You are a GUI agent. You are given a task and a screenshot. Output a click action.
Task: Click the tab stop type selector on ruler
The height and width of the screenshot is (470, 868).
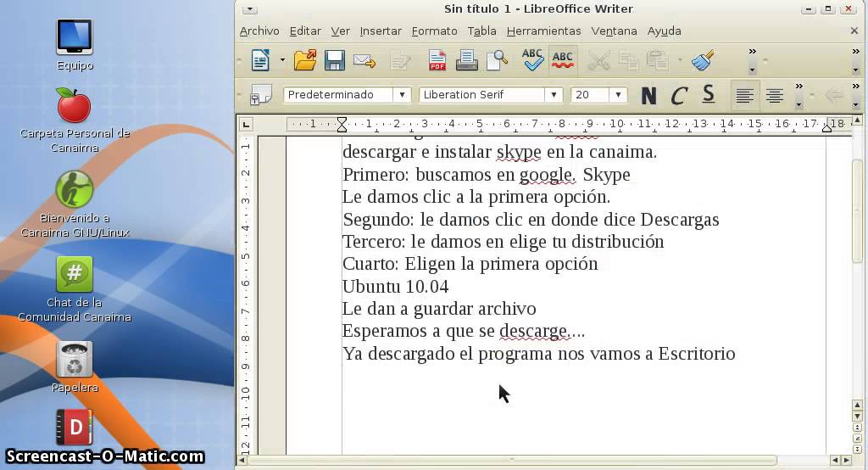(x=247, y=125)
